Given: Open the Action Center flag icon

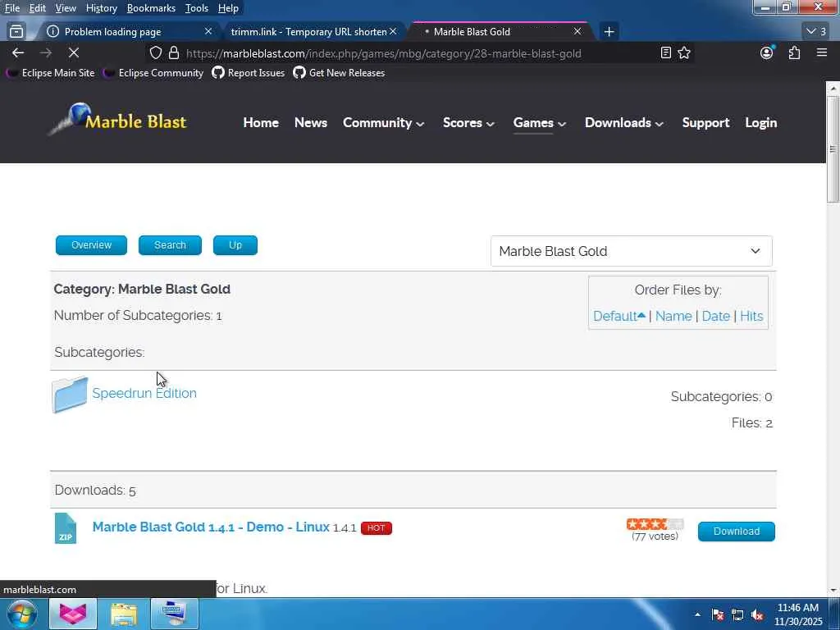Looking at the screenshot, I should [x=718, y=614].
